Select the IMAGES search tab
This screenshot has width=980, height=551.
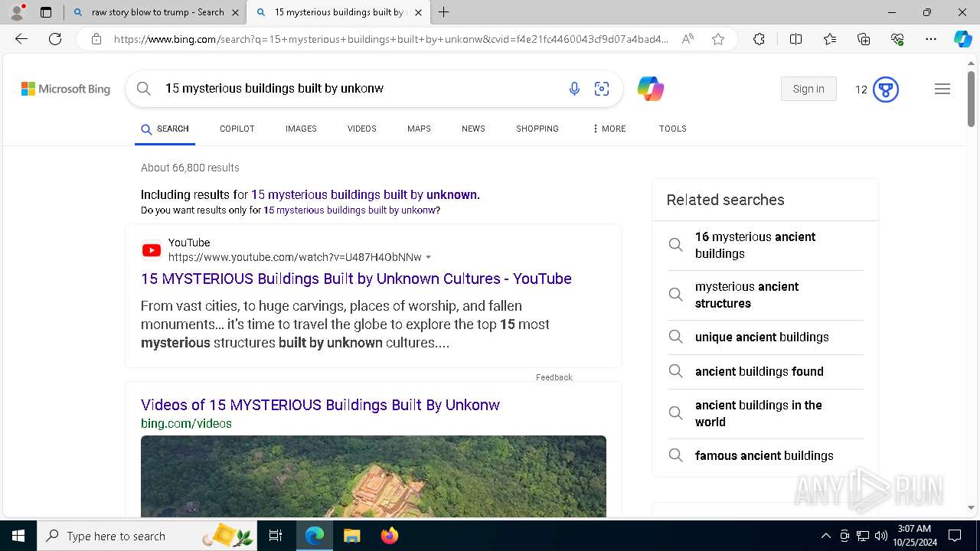pos(301,129)
